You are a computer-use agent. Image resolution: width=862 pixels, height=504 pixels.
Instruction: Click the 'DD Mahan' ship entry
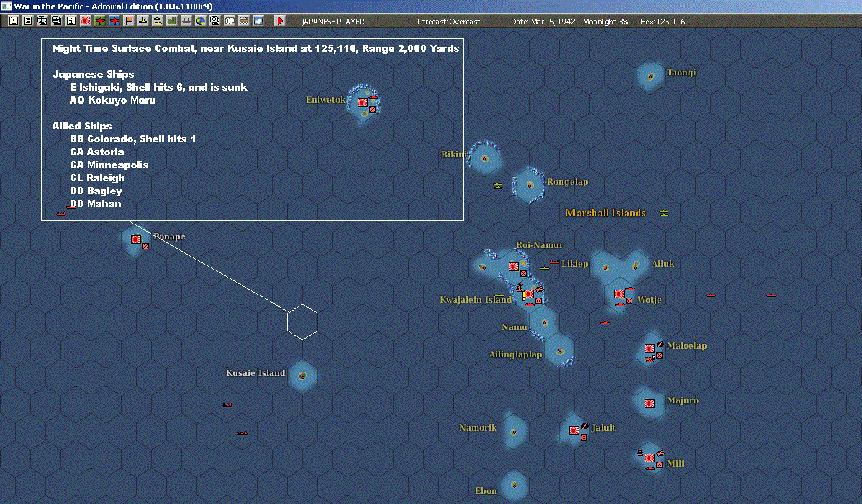click(95, 203)
